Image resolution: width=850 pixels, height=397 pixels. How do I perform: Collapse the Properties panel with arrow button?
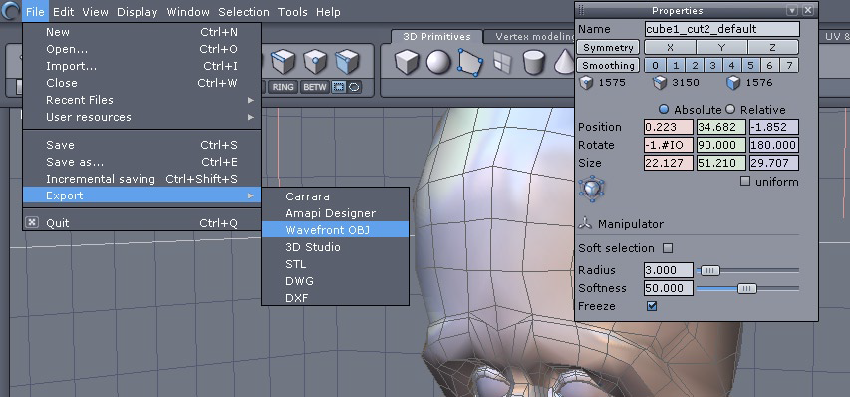tap(792, 10)
